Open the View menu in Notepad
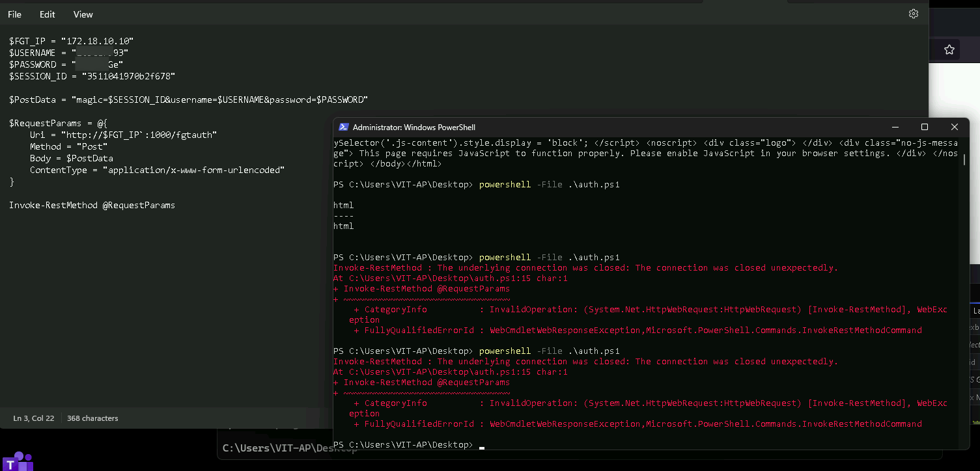The width and height of the screenshot is (980, 471). pyautogui.click(x=83, y=14)
